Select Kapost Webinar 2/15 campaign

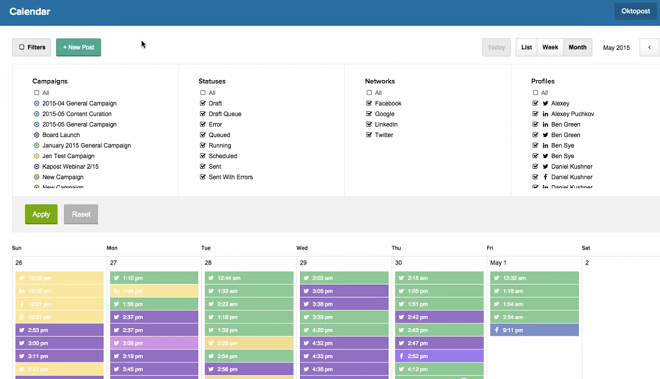(x=37, y=166)
